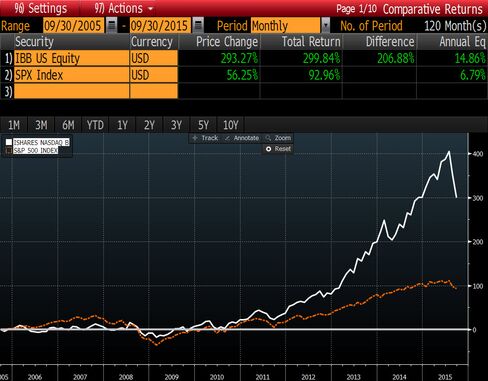Click IBB total return 299.84% value
The height and width of the screenshot is (381, 488).
pos(321,58)
